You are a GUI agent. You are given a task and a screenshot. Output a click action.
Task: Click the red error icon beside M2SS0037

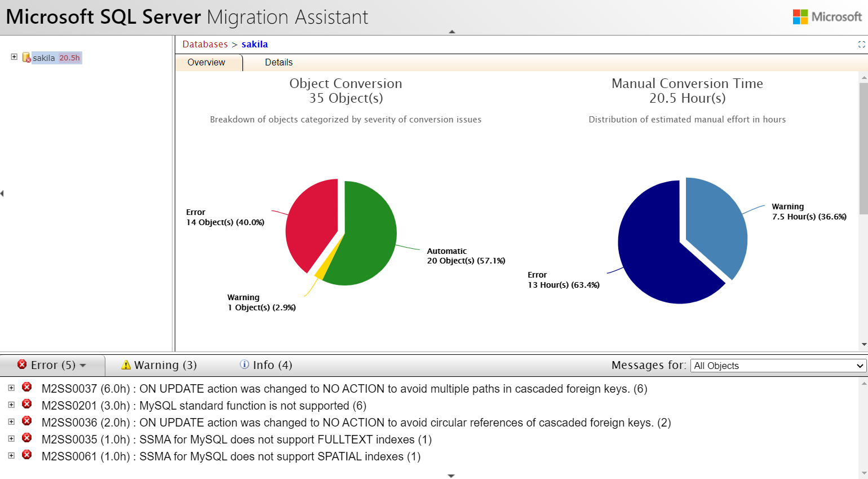coord(26,388)
